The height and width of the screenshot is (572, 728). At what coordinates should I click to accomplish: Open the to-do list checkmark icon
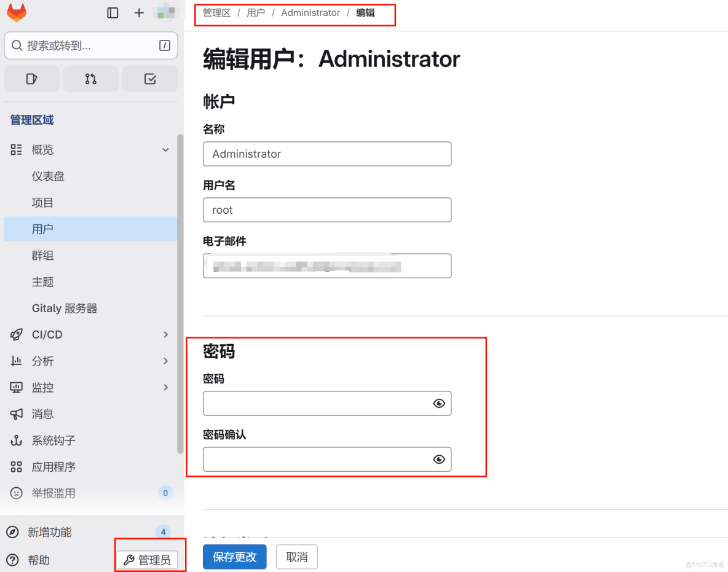pyautogui.click(x=149, y=79)
